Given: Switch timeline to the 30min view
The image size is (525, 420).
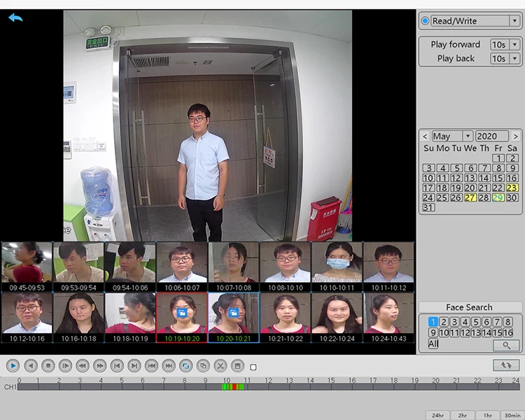Looking at the screenshot, I should tap(512, 415).
